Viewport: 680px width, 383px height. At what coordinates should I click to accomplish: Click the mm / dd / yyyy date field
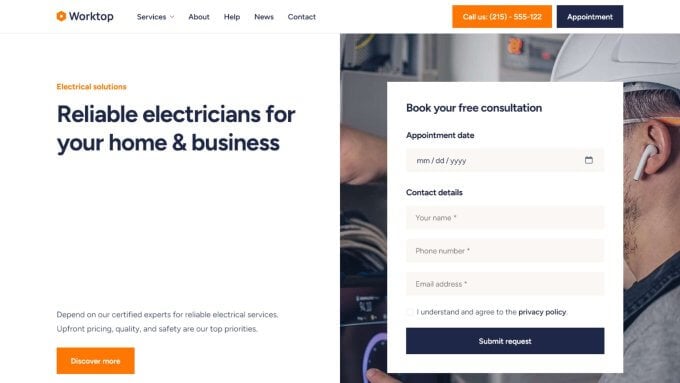[x=505, y=160]
